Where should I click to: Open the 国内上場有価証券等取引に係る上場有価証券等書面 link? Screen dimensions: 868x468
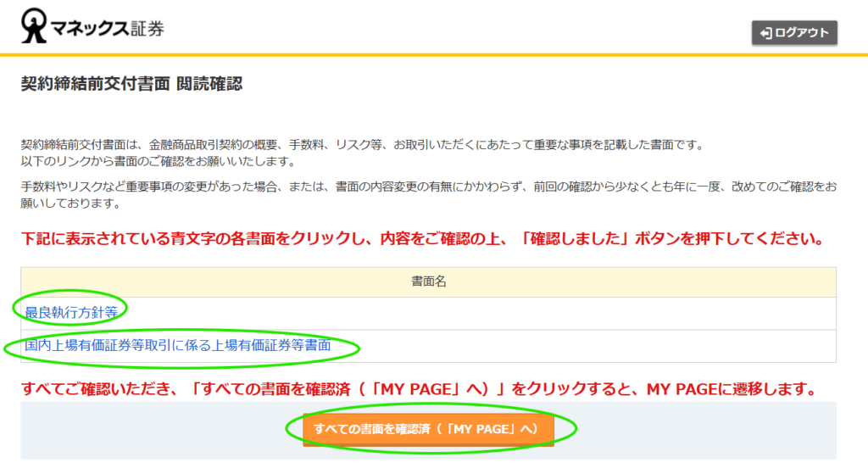point(177,345)
